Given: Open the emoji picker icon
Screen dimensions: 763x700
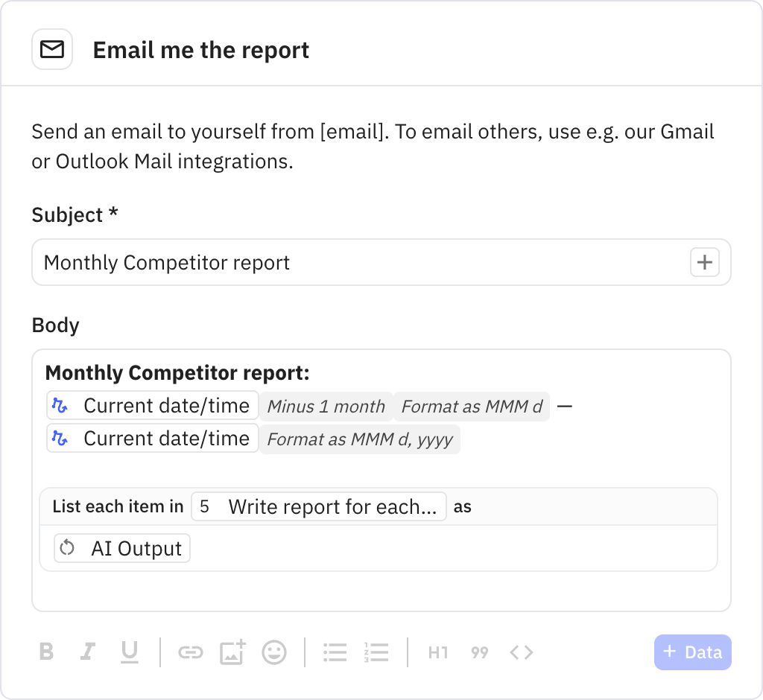Looking at the screenshot, I should (274, 652).
